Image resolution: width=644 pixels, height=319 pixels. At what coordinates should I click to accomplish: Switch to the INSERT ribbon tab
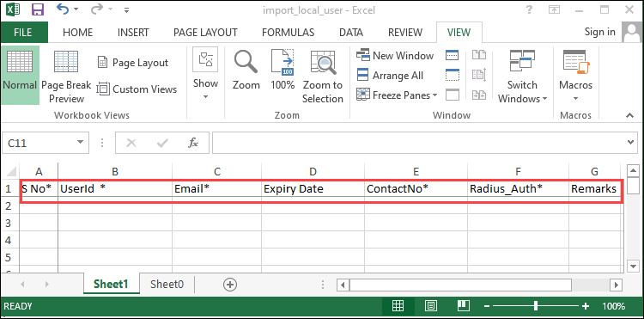tap(133, 33)
